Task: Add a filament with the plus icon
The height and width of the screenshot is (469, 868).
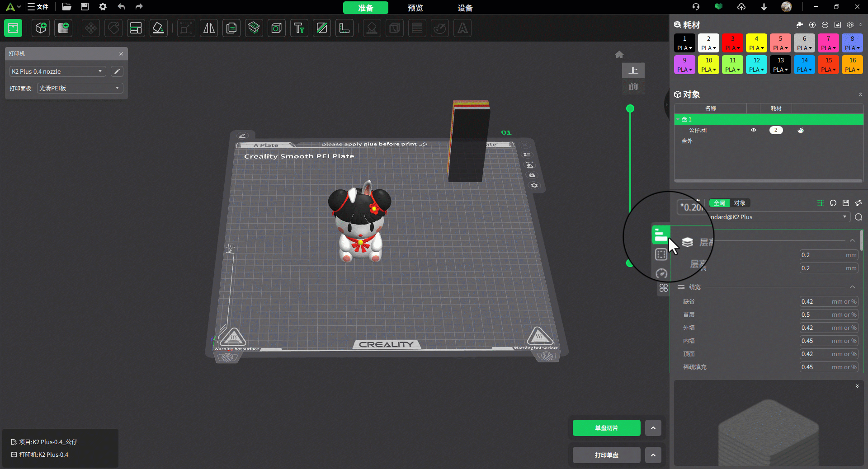Action: pyautogui.click(x=812, y=25)
